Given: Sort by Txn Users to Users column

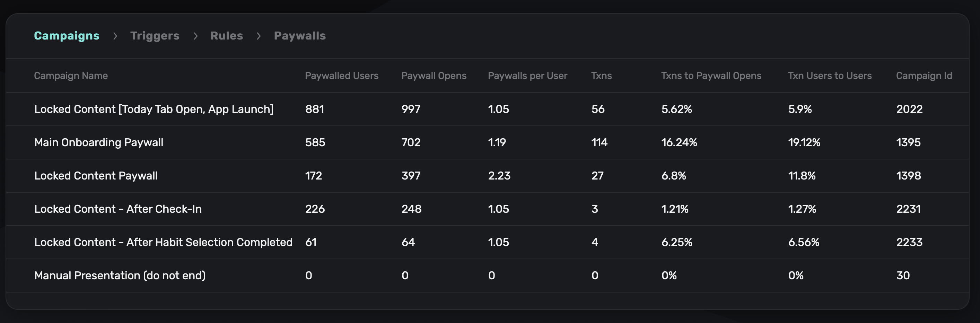Looking at the screenshot, I should pyautogui.click(x=829, y=76).
